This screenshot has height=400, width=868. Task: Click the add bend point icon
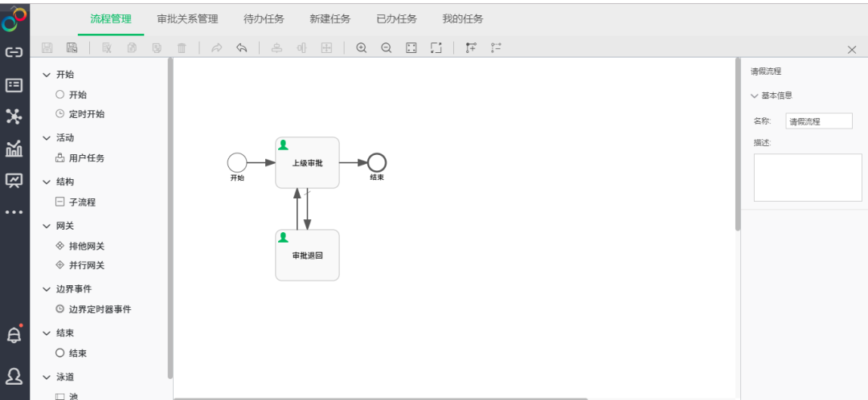(471, 48)
